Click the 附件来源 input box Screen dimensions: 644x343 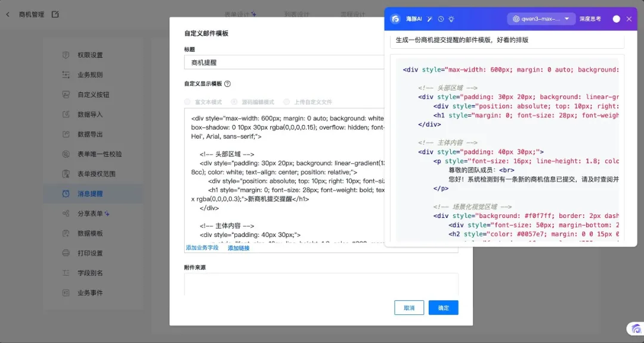point(321,284)
